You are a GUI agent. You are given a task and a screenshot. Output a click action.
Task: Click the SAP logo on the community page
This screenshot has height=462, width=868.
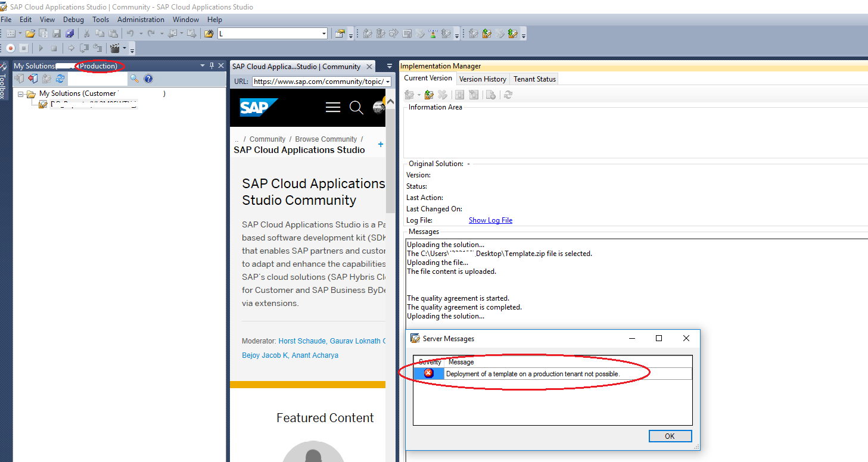[x=259, y=107]
